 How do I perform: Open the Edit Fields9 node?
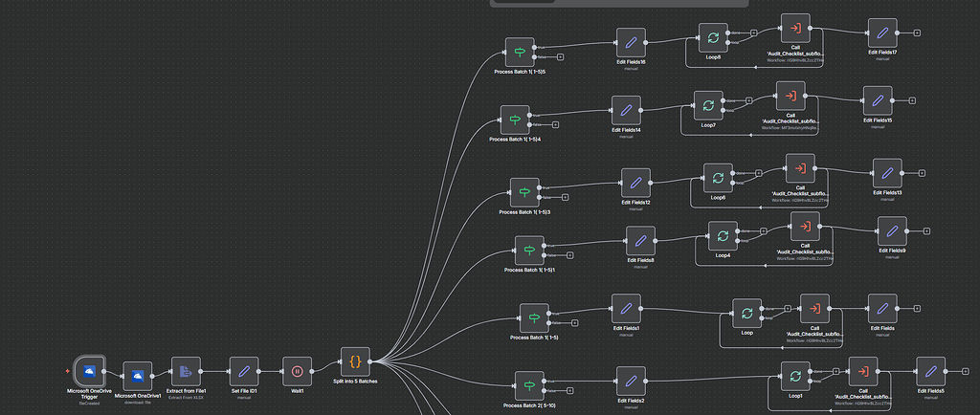click(893, 231)
